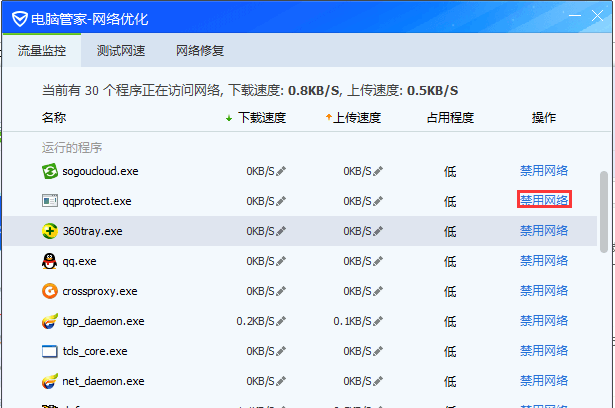Click the net_daemon.exe program icon
Image resolution: width=615 pixels, height=408 pixels.
(49, 381)
